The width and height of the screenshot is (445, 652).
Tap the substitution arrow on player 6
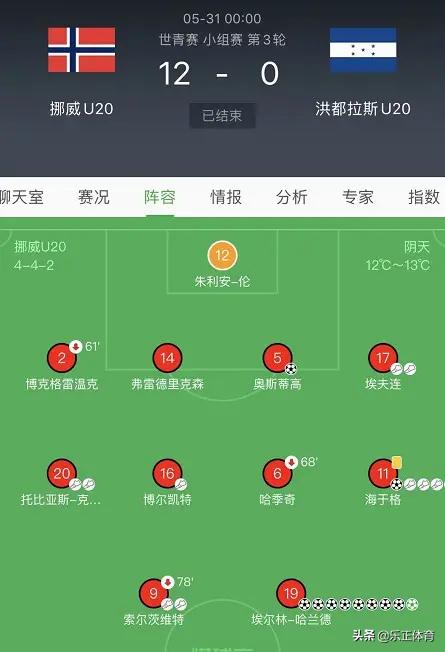pos(292,462)
